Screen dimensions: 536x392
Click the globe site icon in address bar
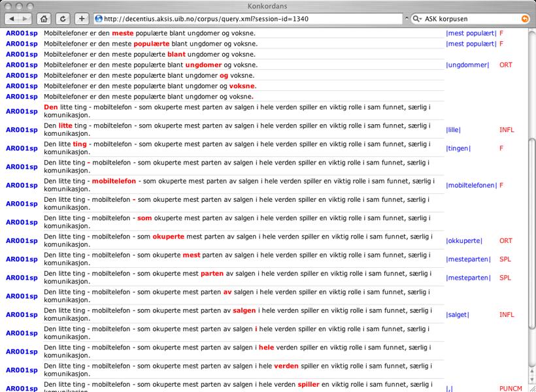coord(99,19)
